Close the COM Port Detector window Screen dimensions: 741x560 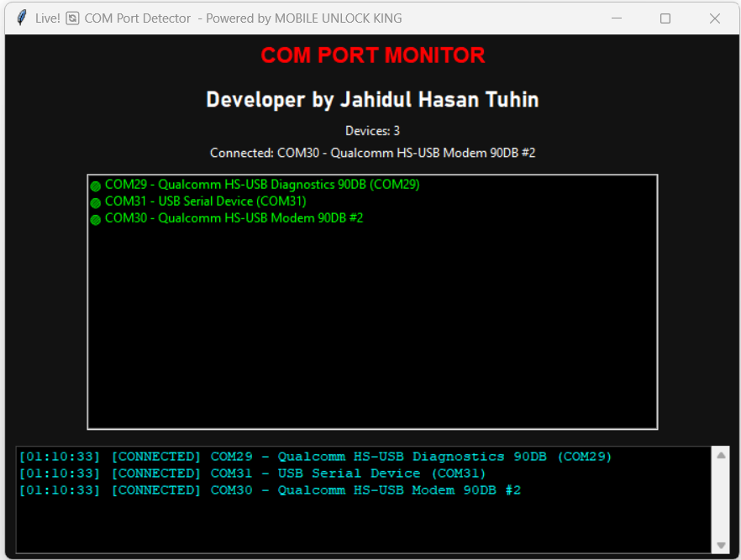pos(715,18)
